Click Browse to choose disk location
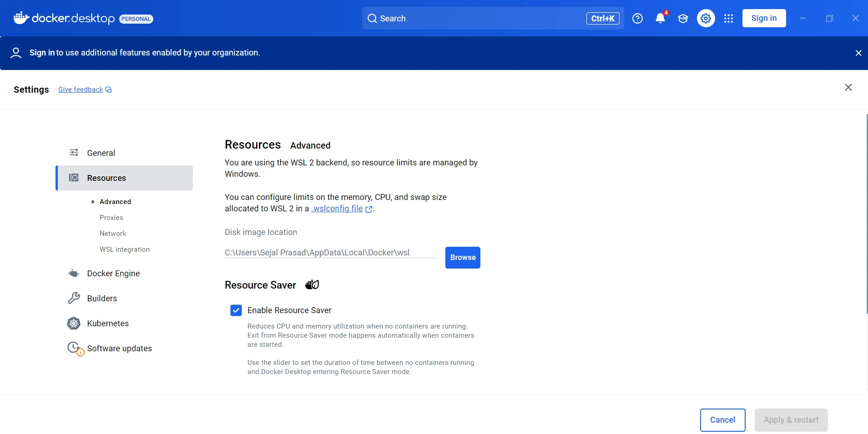The image size is (868, 434). [x=463, y=258]
